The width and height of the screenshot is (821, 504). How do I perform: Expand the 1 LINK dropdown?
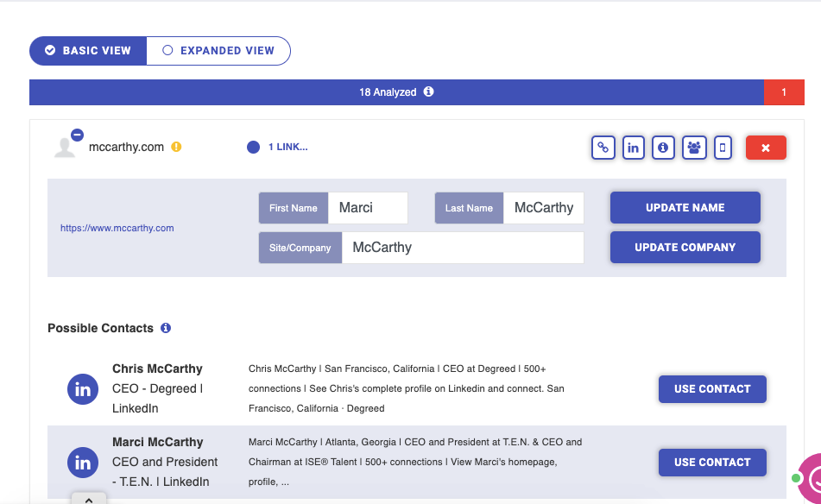(x=287, y=147)
